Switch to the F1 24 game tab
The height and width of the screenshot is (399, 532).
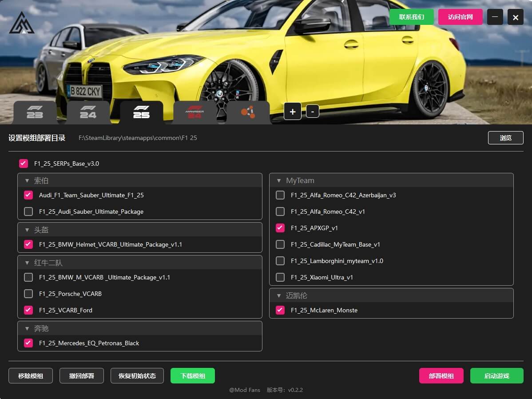pos(88,112)
